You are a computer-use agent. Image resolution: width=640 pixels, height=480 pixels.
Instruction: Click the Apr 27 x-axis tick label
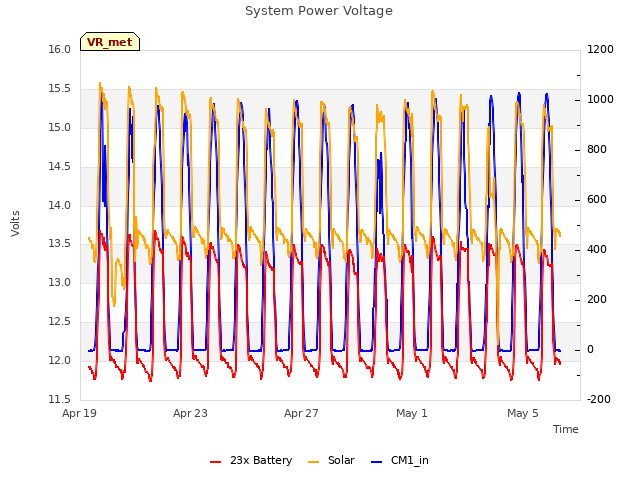(301, 413)
